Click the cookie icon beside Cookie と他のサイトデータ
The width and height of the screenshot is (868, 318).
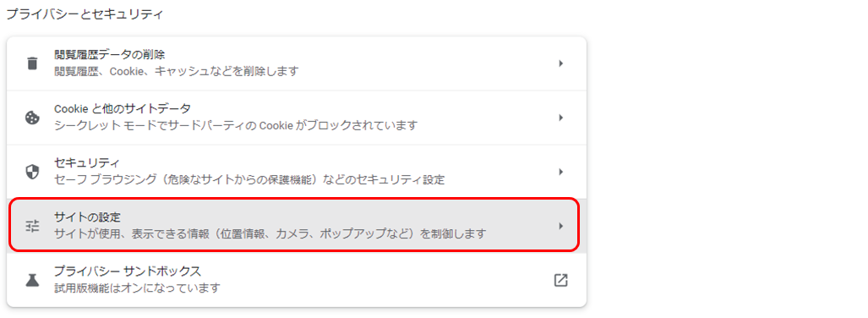coord(33,118)
